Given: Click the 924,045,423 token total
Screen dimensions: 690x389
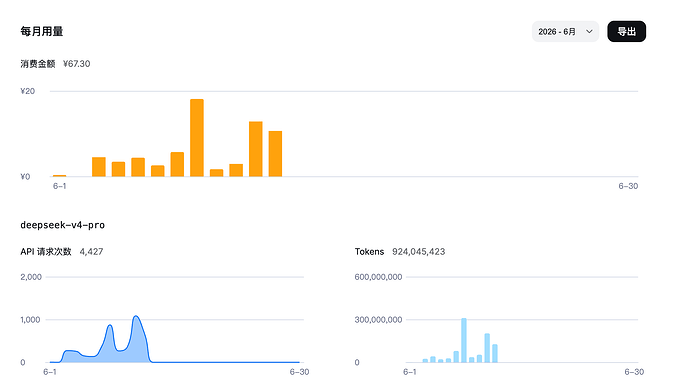Looking at the screenshot, I should (418, 252).
